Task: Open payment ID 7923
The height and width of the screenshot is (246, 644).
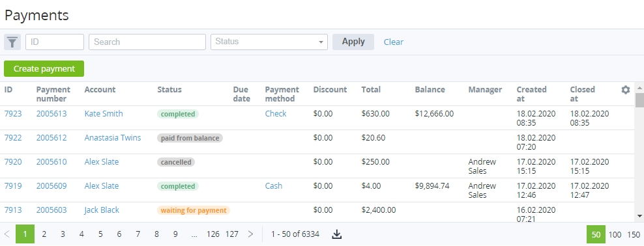Action: click(x=13, y=114)
